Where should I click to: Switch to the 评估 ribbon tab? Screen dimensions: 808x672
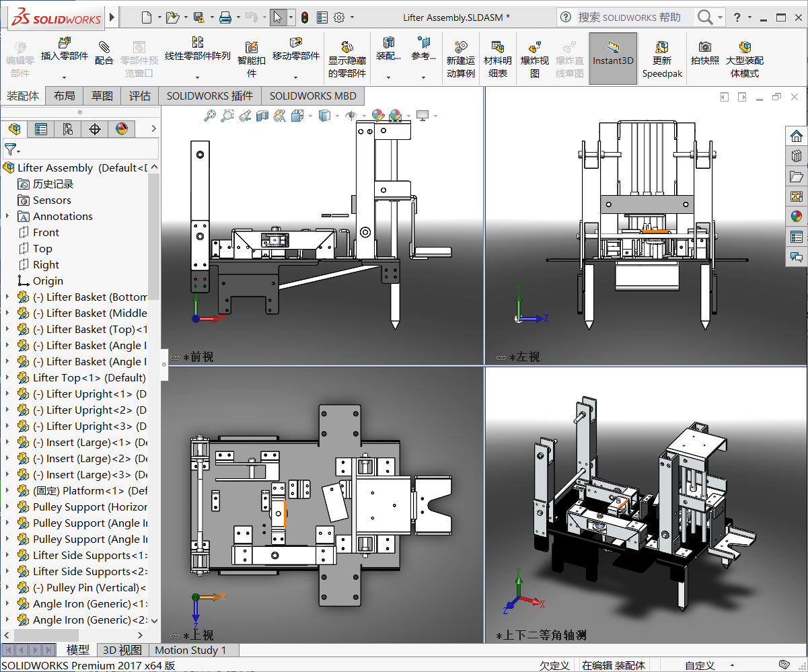[x=140, y=96]
